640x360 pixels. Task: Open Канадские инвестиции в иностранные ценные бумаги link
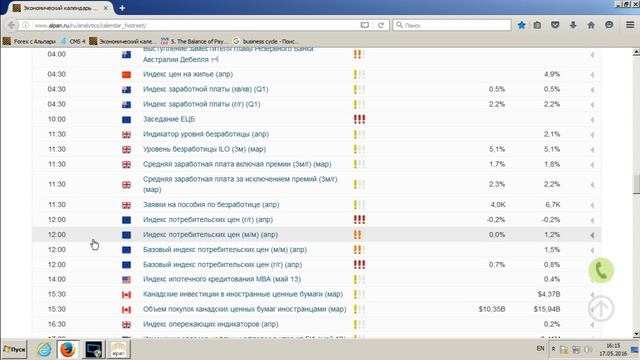coord(243,294)
